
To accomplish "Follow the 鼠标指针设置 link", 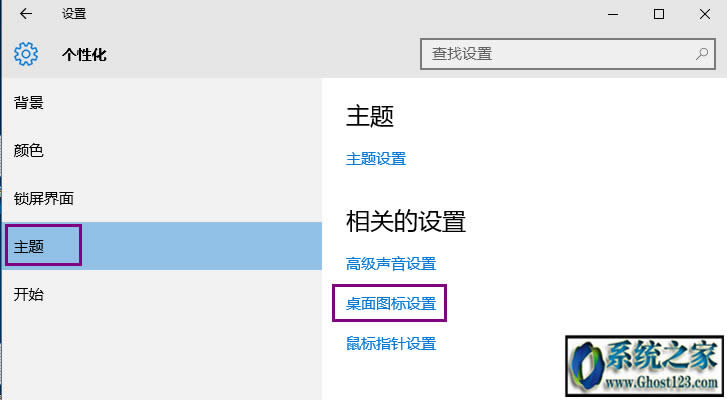I will click(x=391, y=344).
